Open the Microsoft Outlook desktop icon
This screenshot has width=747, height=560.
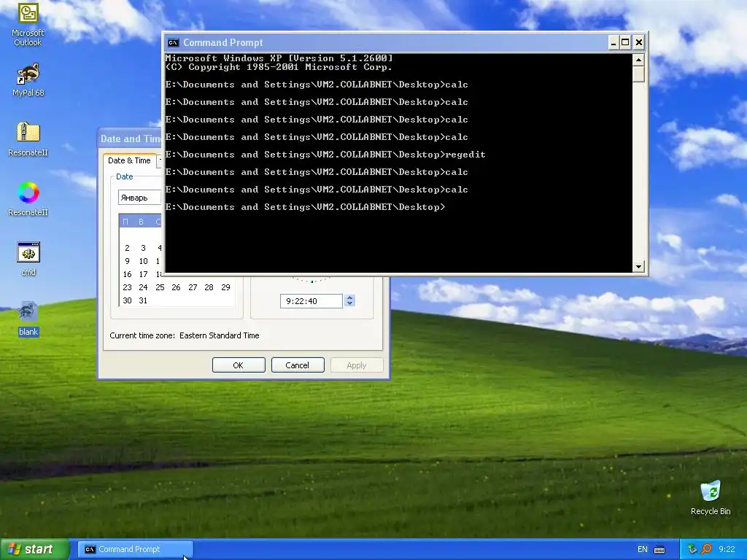[x=28, y=25]
